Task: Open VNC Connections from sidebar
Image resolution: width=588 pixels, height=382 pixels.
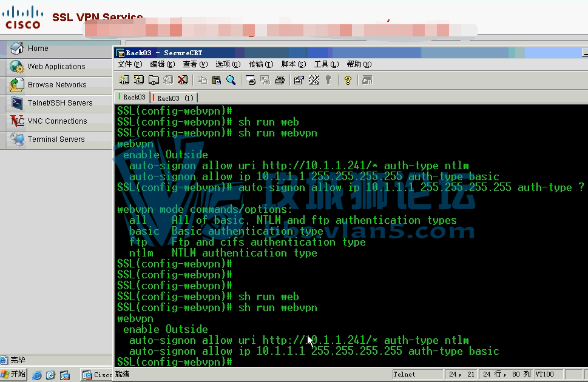Action: pyautogui.click(x=59, y=121)
